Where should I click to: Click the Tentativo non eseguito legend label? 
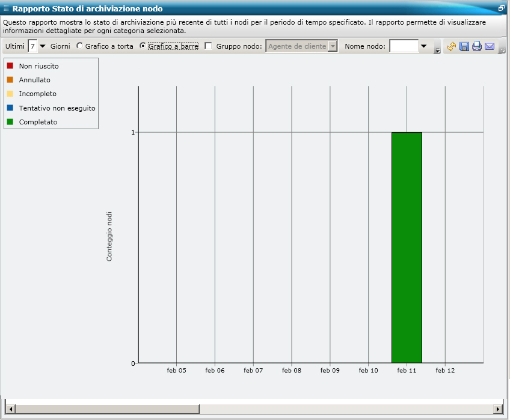[x=57, y=108]
